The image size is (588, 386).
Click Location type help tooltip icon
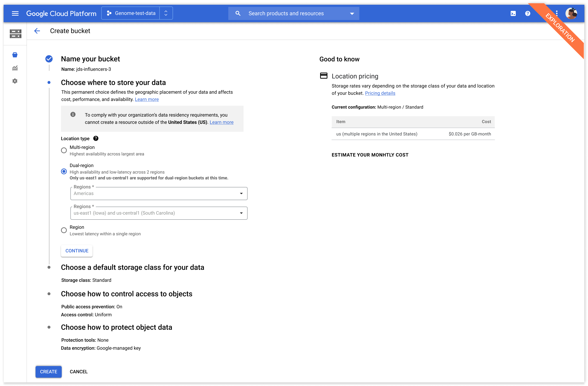click(96, 138)
